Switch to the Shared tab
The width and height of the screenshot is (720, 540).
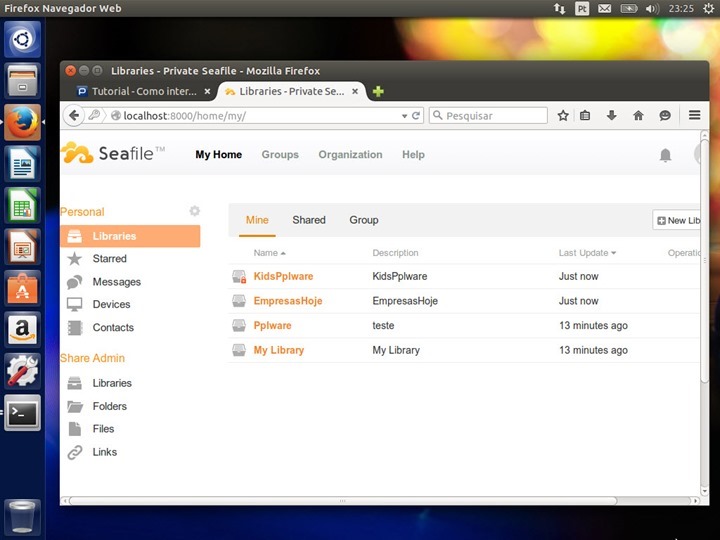point(309,220)
